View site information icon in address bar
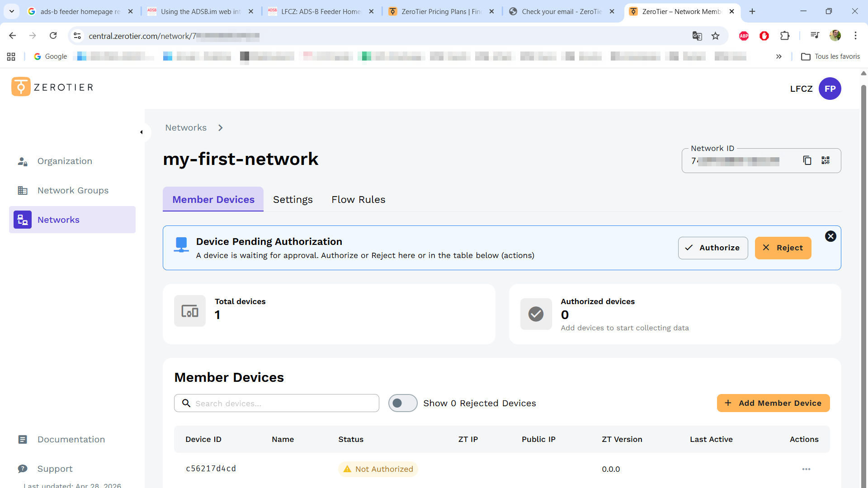The height and width of the screenshot is (488, 868). 77,36
